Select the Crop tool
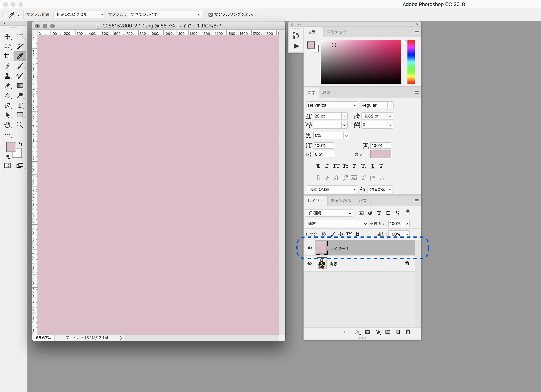This screenshot has height=392, width=541. point(7,56)
